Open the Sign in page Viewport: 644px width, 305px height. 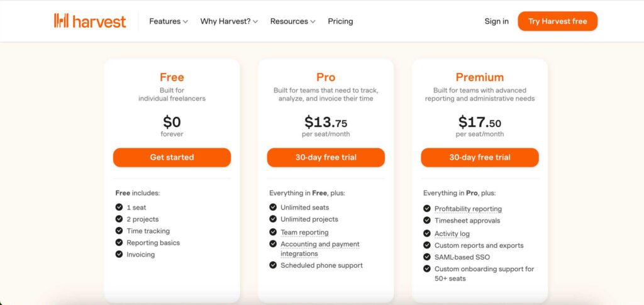(x=496, y=21)
